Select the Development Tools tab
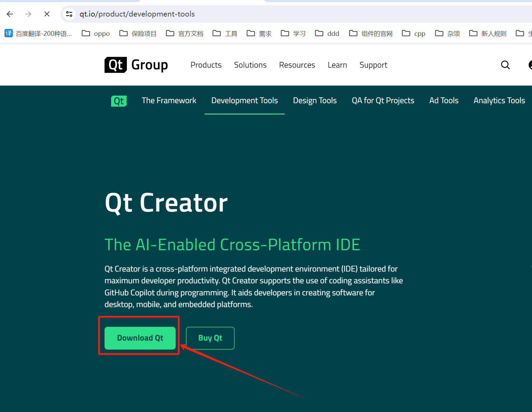This screenshot has width=532, height=412. click(245, 100)
